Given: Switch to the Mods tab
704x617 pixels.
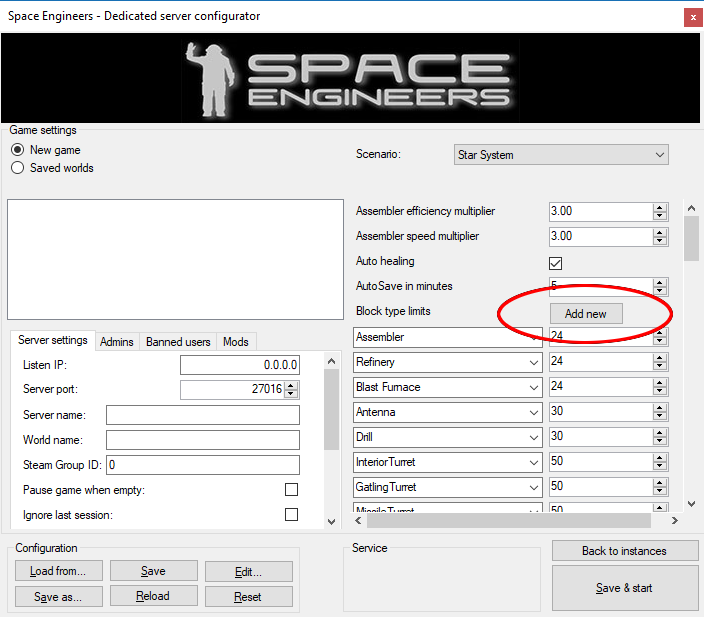Looking at the screenshot, I should pos(236,342).
